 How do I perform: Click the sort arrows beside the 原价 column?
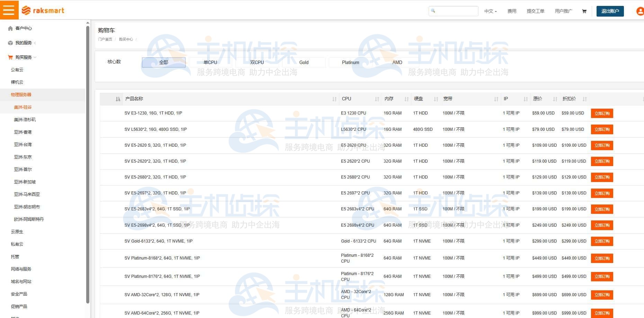point(555,99)
